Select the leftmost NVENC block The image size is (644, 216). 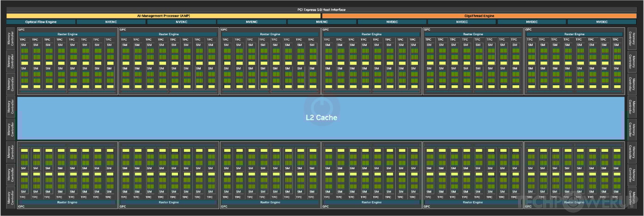pos(111,22)
